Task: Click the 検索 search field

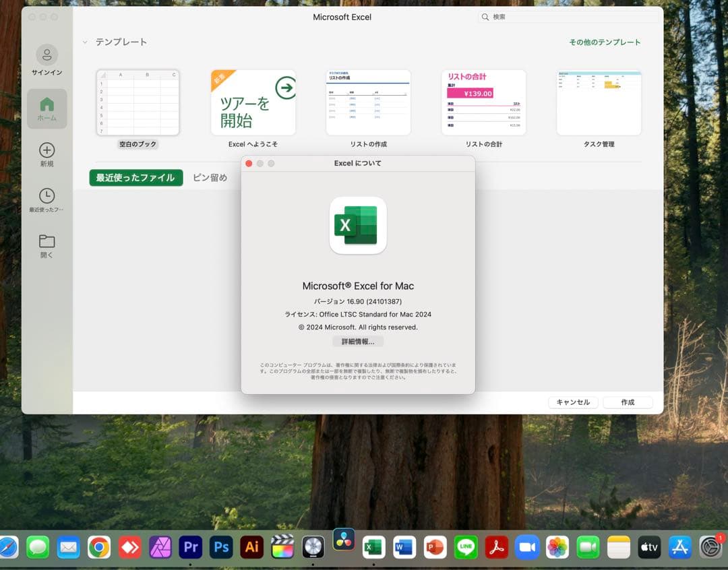Action: pos(566,17)
